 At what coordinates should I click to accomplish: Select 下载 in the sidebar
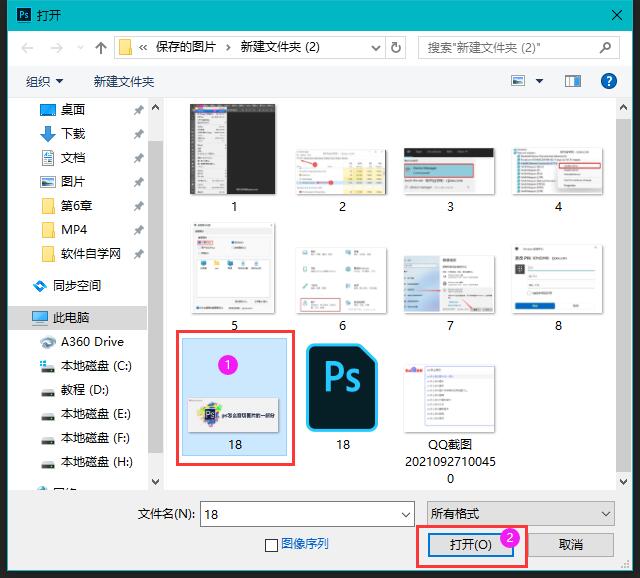coord(73,134)
